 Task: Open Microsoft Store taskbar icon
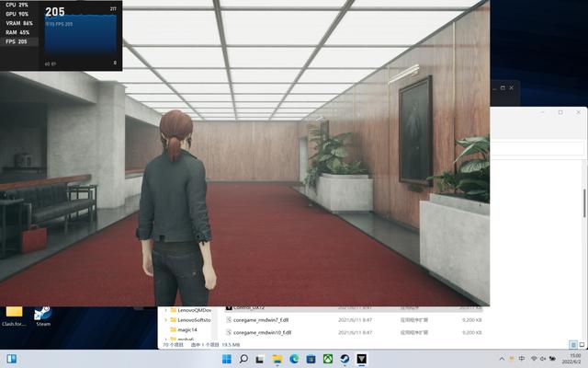[311, 359]
